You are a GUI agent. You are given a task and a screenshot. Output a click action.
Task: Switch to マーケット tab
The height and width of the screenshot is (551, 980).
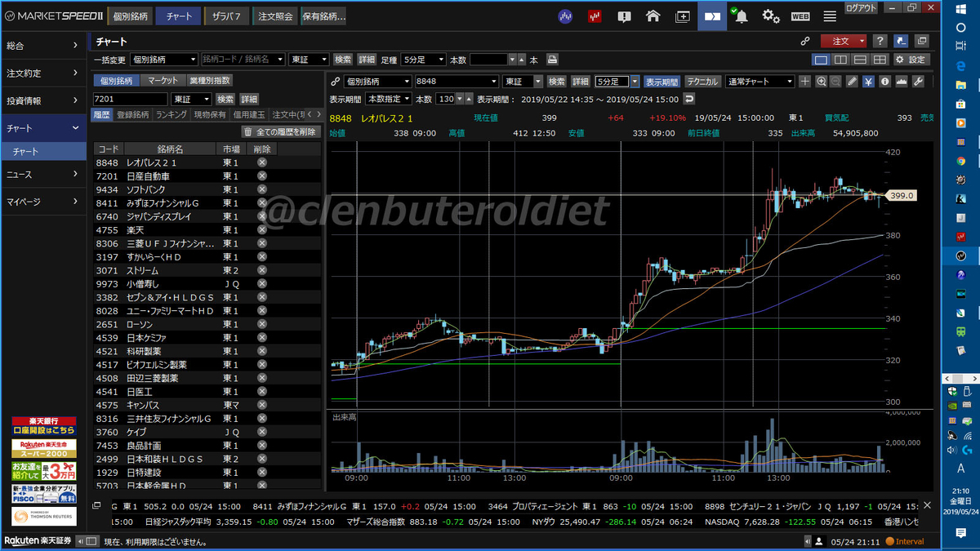pyautogui.click(x=163, y=80)
